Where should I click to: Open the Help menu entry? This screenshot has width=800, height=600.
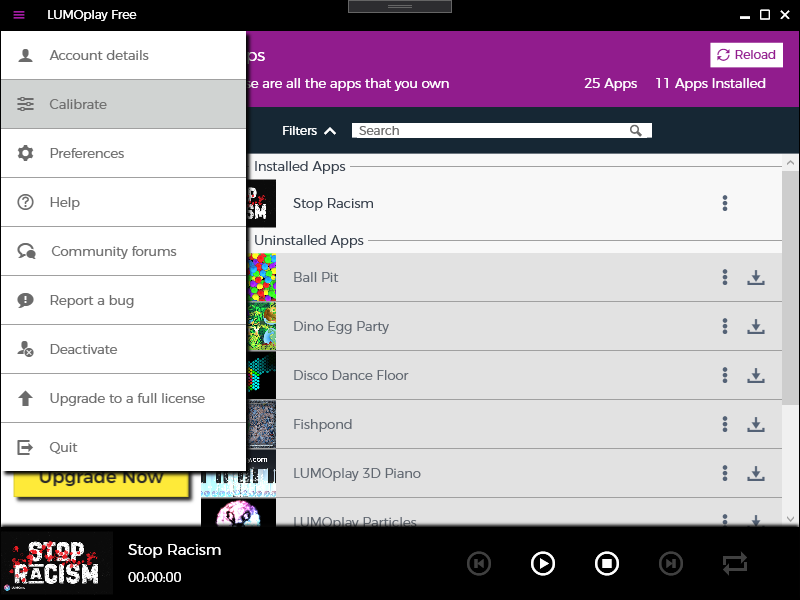pyautogui.click(x=123, y=202)
